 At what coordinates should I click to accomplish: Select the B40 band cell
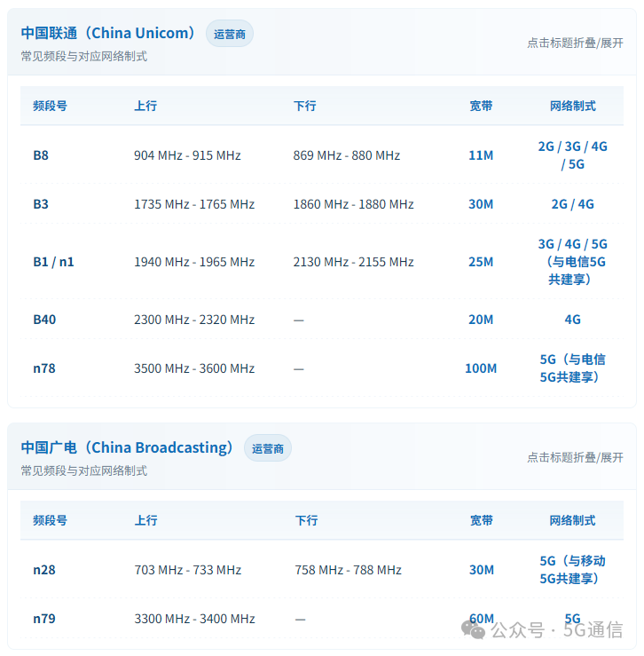[44, 320]
